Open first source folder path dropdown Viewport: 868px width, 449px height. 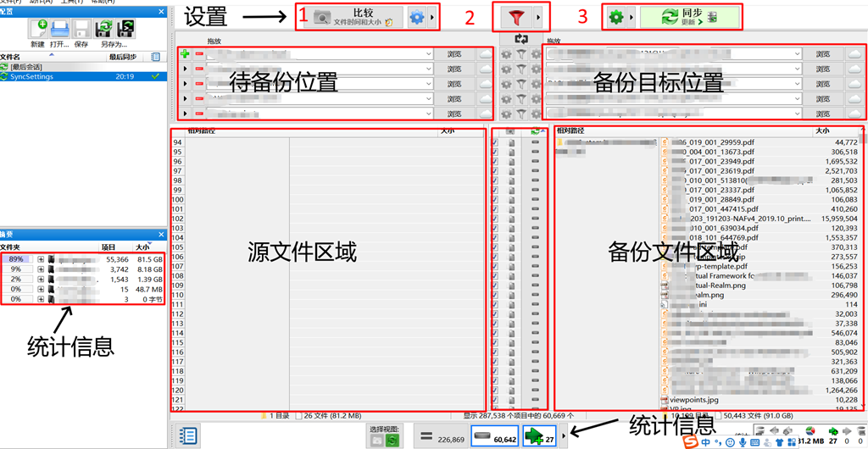click(429, 53)
